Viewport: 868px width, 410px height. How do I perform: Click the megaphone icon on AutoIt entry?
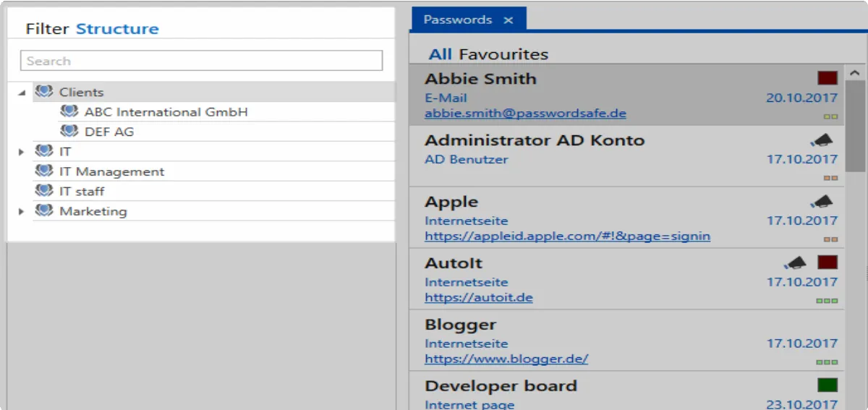795,263
